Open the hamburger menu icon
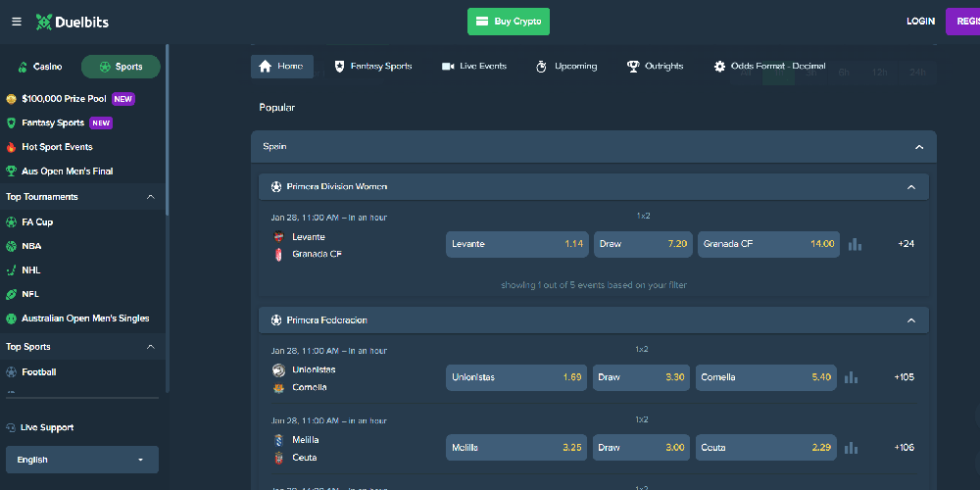Viewport: 980px width, 490px height. coord(16,22)
